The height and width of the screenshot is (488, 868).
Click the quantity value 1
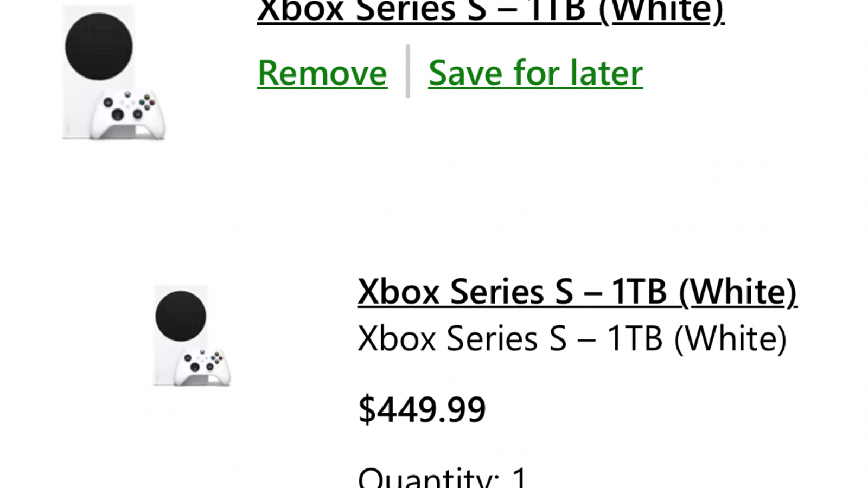pyautogui.click(x=519, y=477)
